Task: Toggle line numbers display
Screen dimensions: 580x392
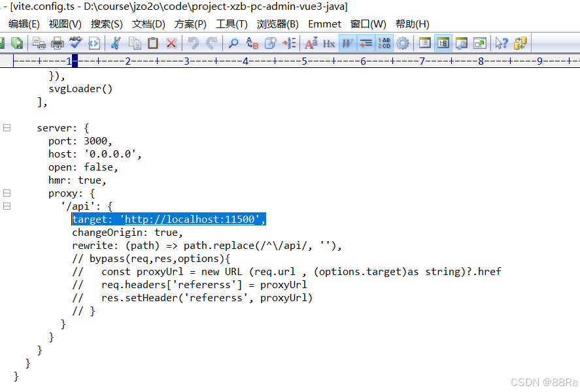Action: 384,43
